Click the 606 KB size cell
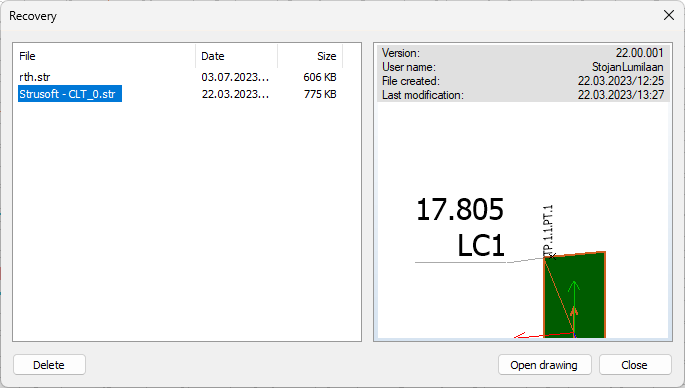This screenshot has width=685, height=388. pos(320,77)
